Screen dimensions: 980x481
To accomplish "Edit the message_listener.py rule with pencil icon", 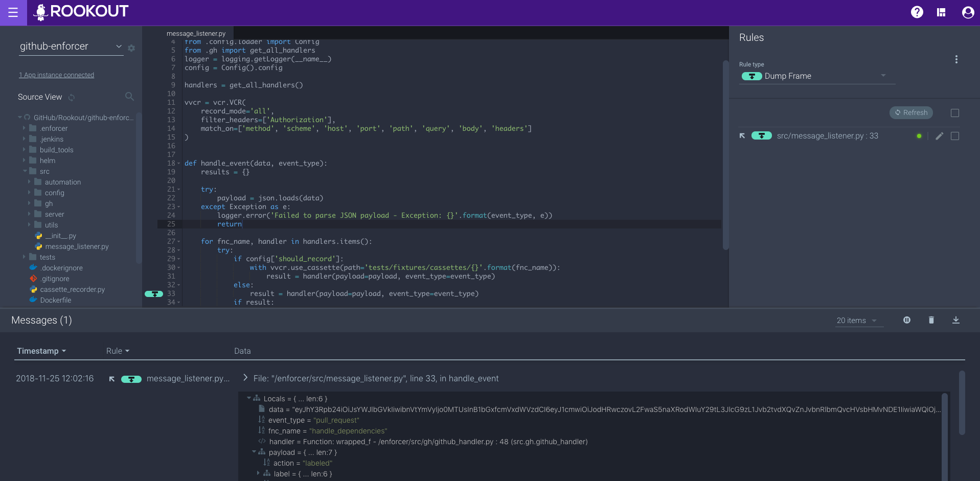I will click(939, 136).
